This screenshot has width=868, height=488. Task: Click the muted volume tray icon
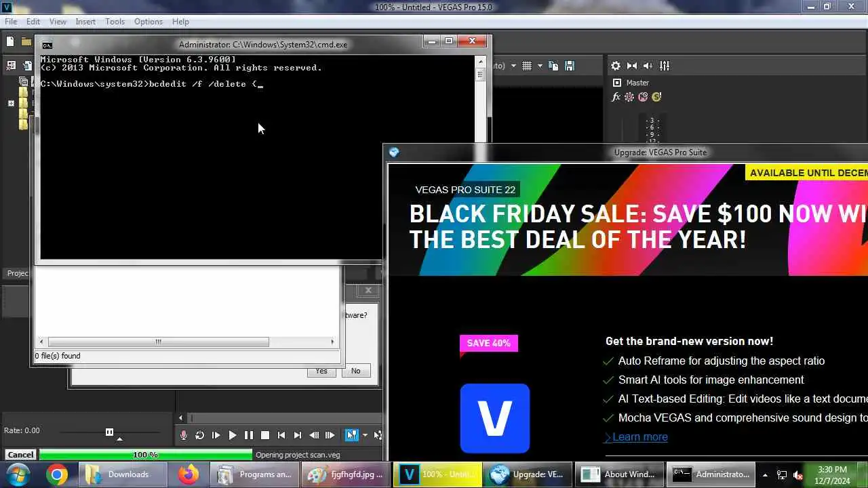tap(797, 475)
